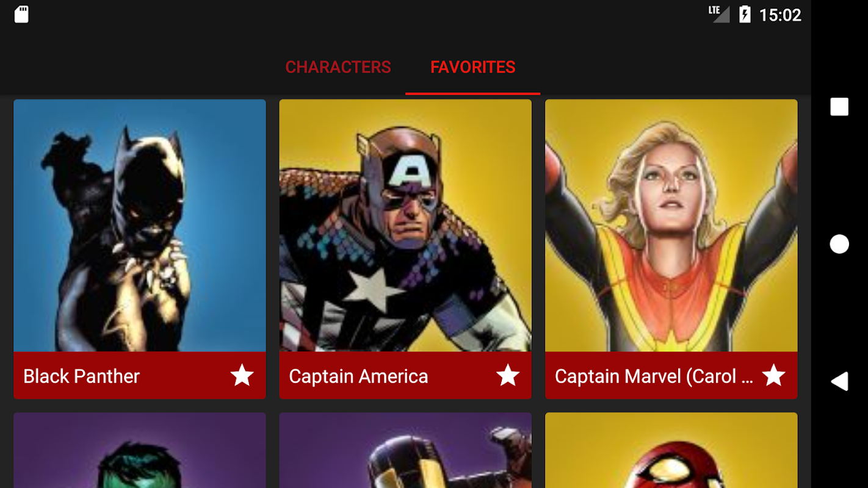Viewport: 868px width, 488px height.
Task: Tap the LTE signal strength icon
Action: [719, 14]
